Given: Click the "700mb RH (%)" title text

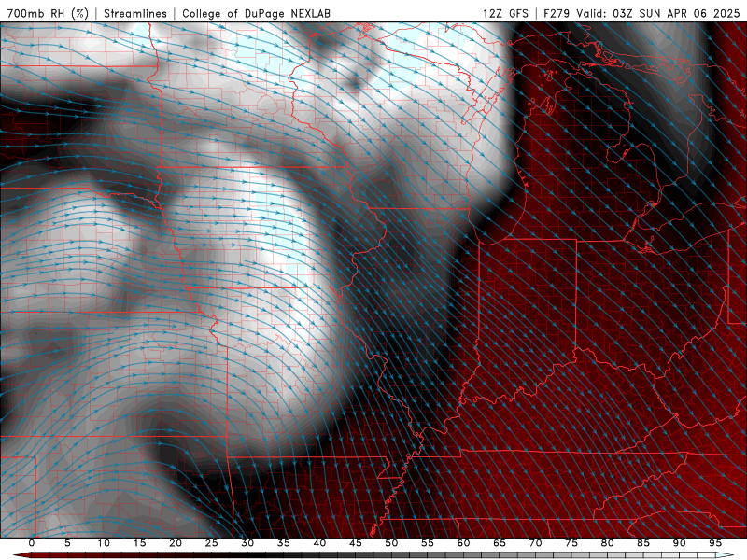Looking at the screenshot, I should (48, 13).
